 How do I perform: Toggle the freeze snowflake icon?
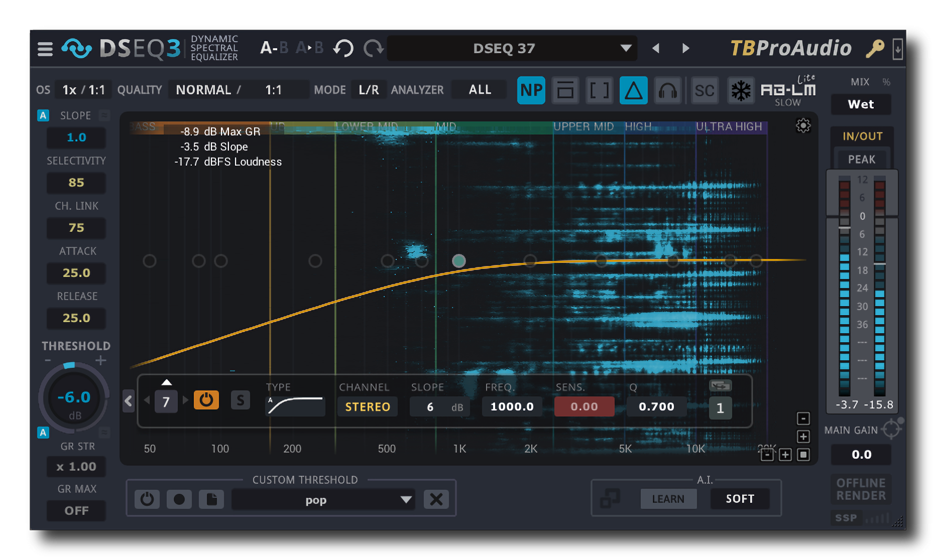(741, 90)
